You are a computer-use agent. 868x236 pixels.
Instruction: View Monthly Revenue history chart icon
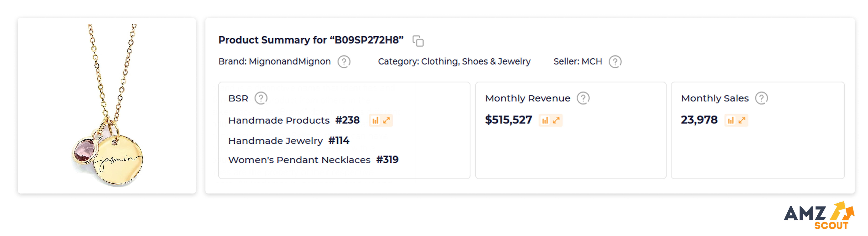[545, 121]
